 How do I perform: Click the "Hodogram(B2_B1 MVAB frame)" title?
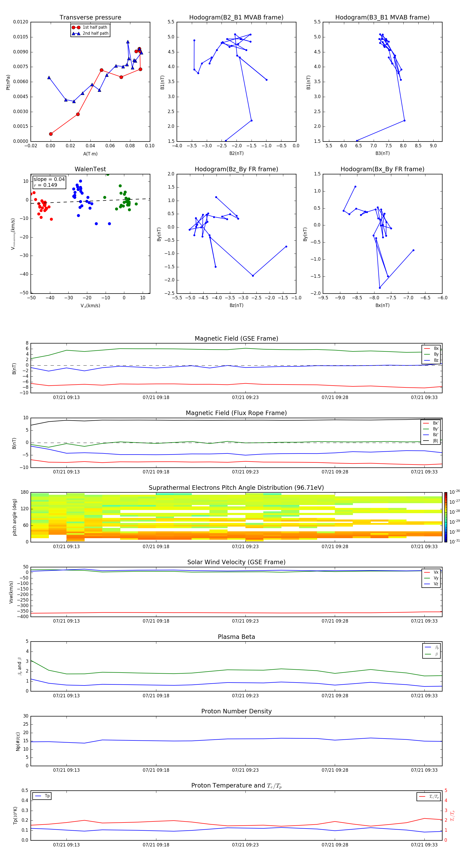[x=236, y=18]
